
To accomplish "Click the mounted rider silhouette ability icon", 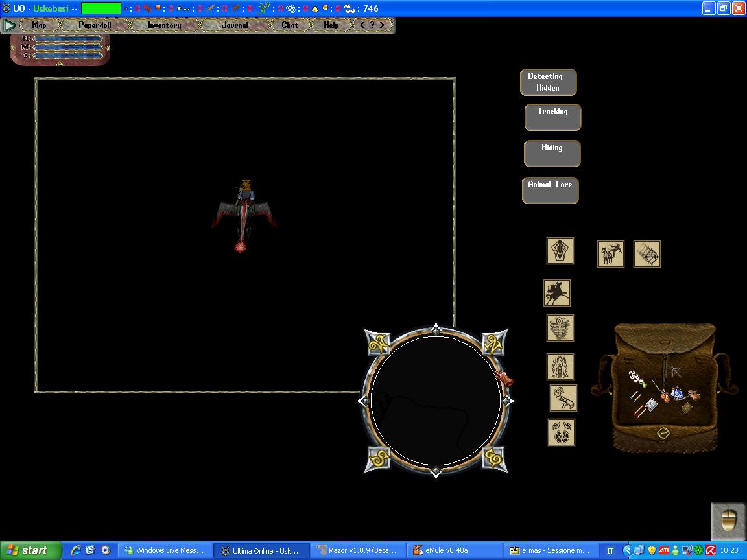I will pos(557,293).
